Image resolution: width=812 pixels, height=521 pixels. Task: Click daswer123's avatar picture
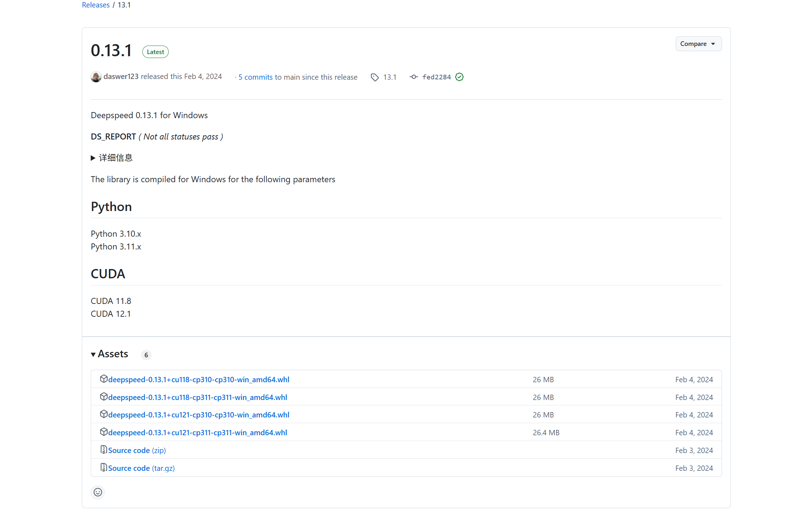(96, 77)
